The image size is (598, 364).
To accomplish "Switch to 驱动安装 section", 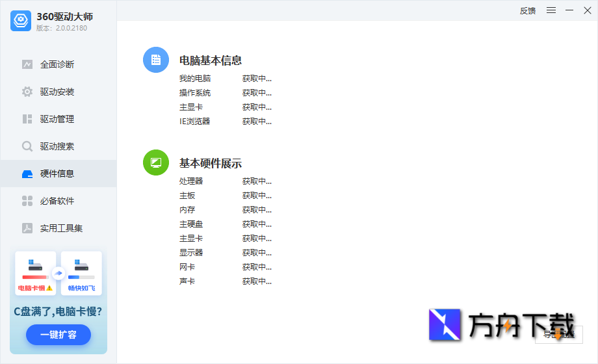I will click(58, 92).
